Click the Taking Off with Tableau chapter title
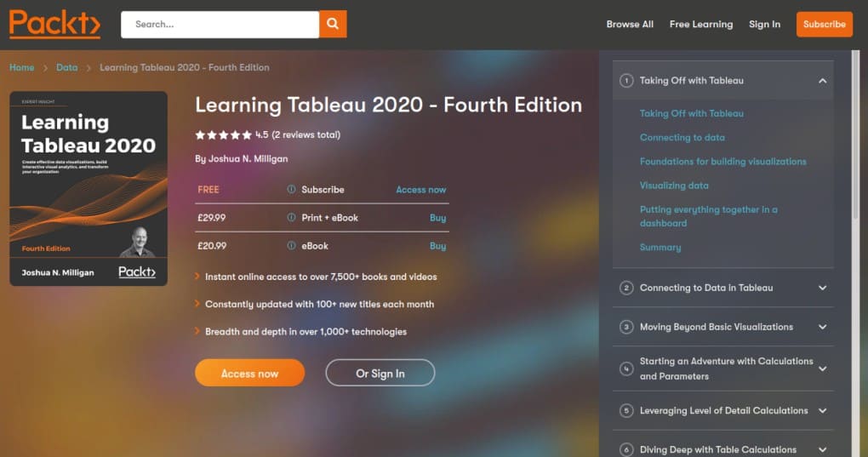The width and height of the screenshot is (868, 457). 691,81
